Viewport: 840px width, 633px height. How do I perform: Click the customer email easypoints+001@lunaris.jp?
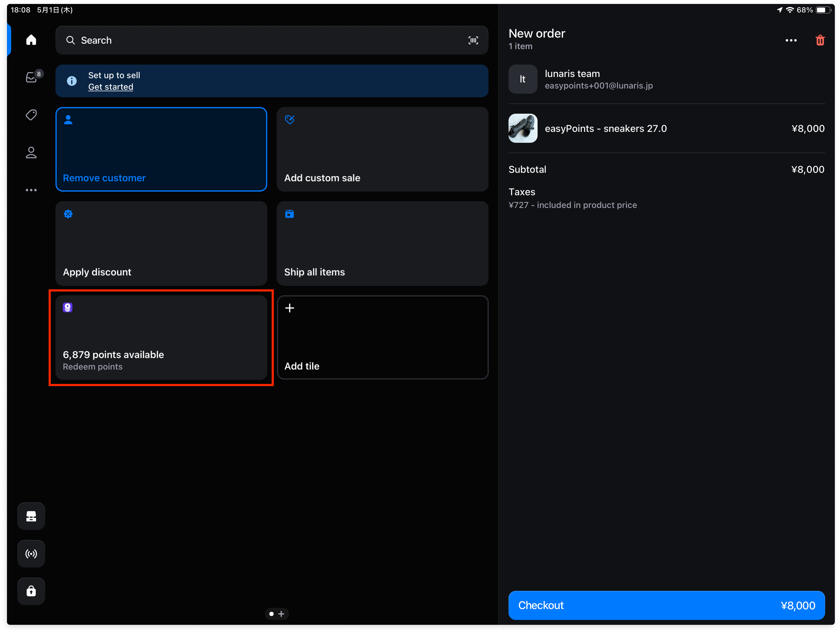click(x=599, y=86)
